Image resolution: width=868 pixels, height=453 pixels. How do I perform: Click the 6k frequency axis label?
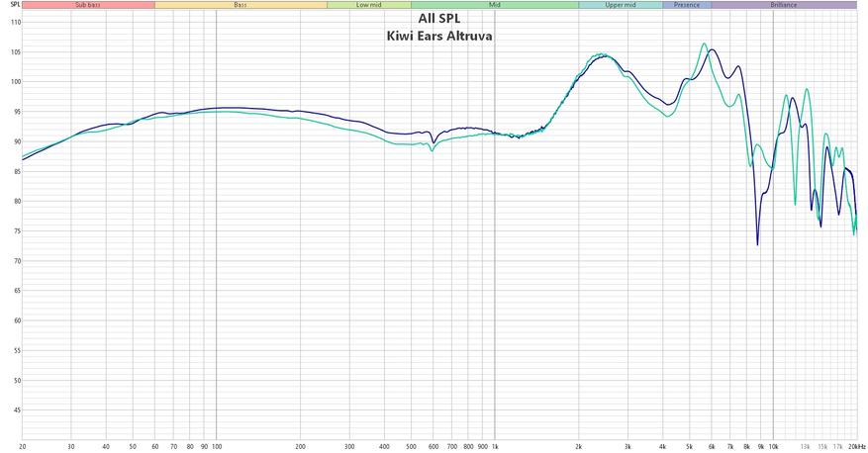click(x=712, y=446)
